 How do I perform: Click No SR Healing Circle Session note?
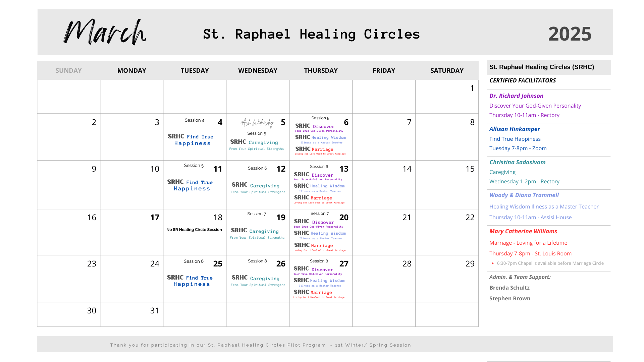[194, 230]
